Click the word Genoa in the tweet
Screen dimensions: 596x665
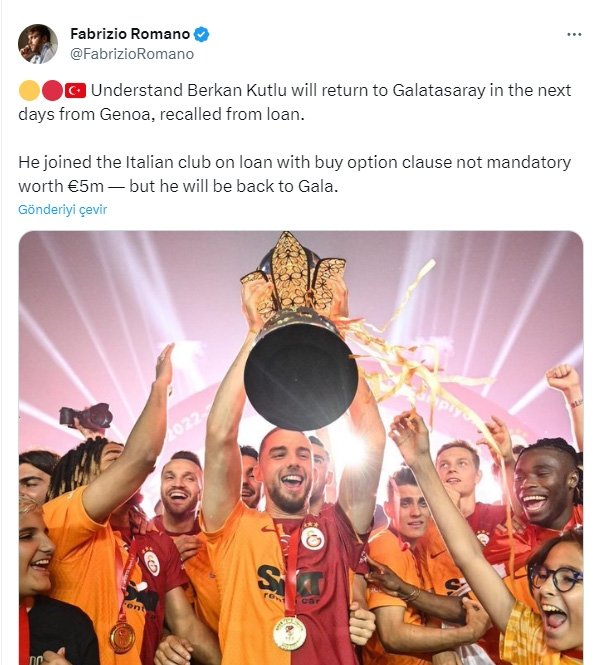click(125, 115)
